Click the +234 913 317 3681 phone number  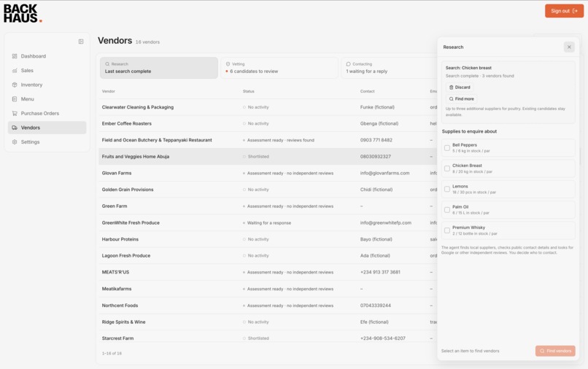coord(380,272)
